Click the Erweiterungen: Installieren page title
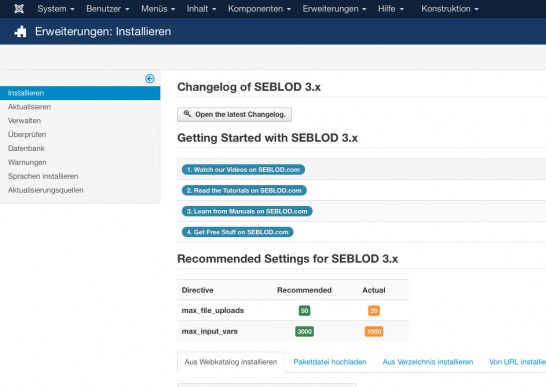The height and width of the screenshot is (387, 546). [103, 32]
